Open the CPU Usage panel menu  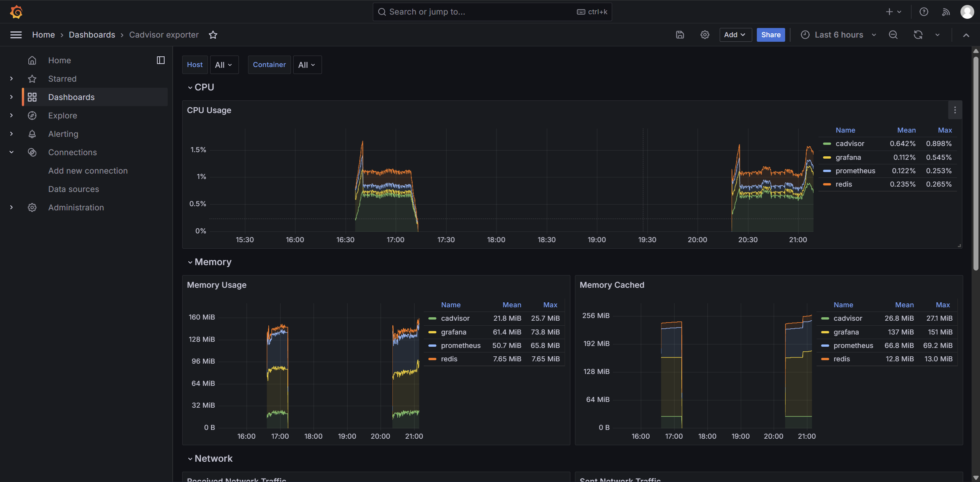[x=955, y=110]
